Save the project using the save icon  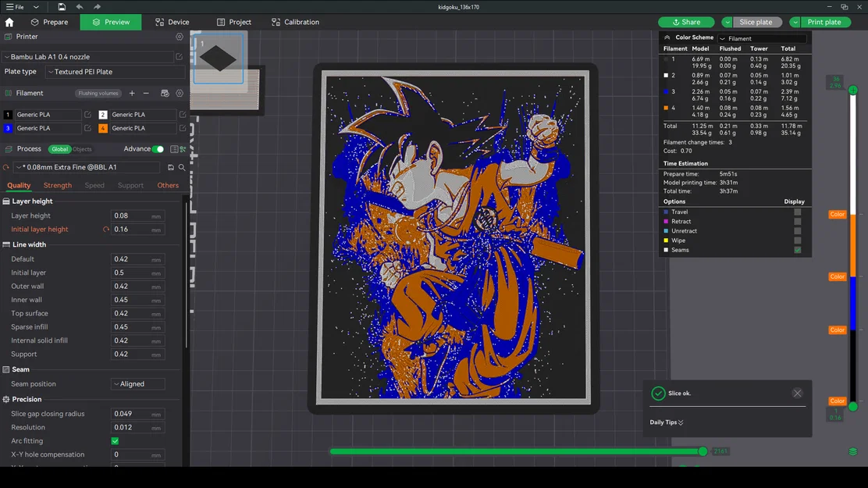coord(62,7)
